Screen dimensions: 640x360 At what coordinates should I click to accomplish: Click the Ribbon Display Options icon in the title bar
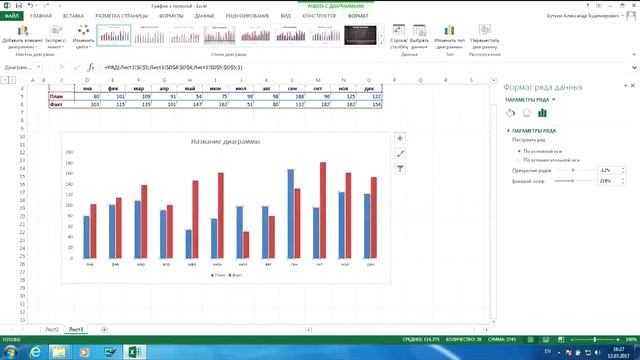599,5
